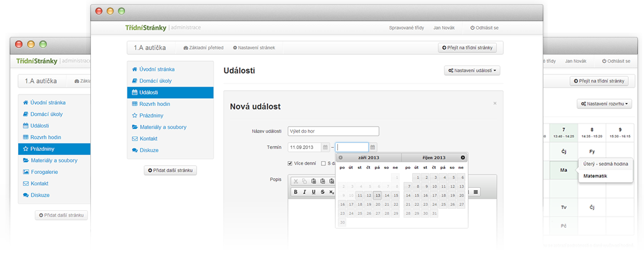644x258 pixels.
Task: Uncheck the Více denní checkbox
Action: pos(290,163)
